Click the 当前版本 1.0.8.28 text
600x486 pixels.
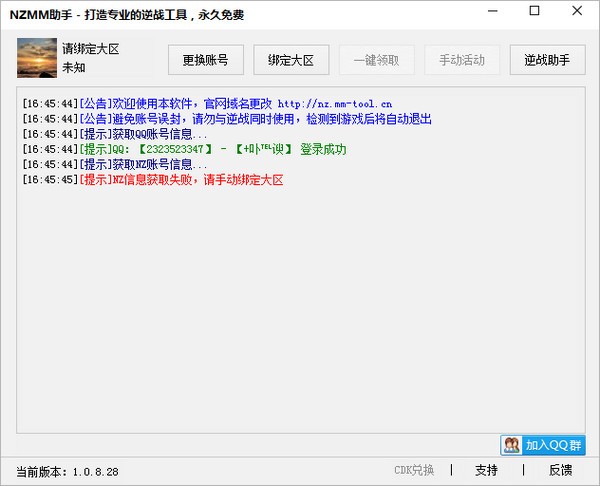tap(67, 471)
